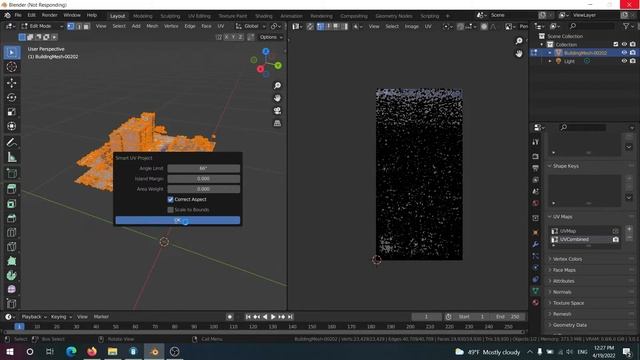Collapse the UV Maps panel
Screen dimensions: 640x360
coord(562,217)
